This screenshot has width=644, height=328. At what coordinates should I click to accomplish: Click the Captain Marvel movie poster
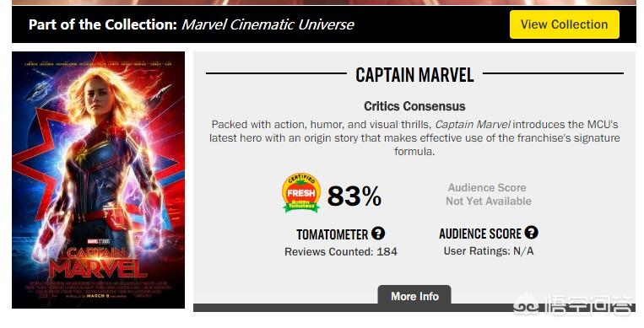coord(98,180)
